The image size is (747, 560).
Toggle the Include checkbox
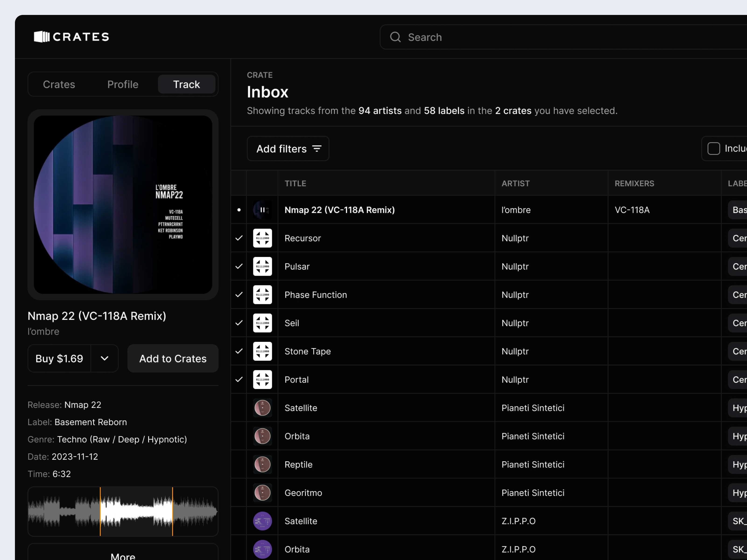(714, 149)
